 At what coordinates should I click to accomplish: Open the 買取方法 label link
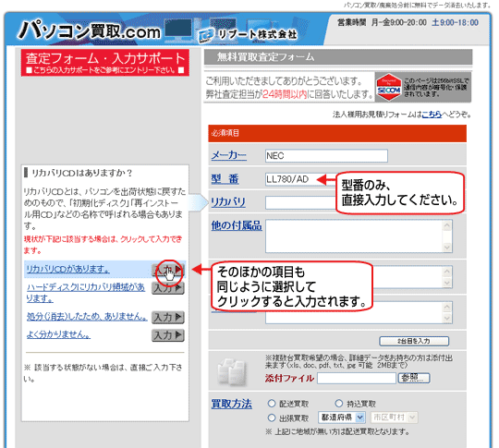tap(231, 404)
